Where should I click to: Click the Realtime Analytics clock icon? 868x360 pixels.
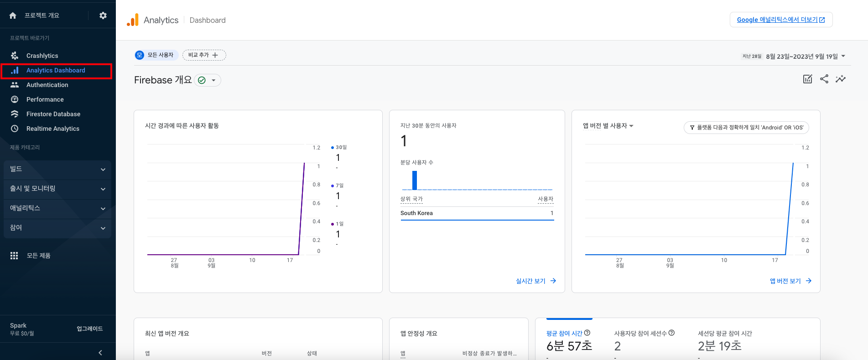click(15, 129)
